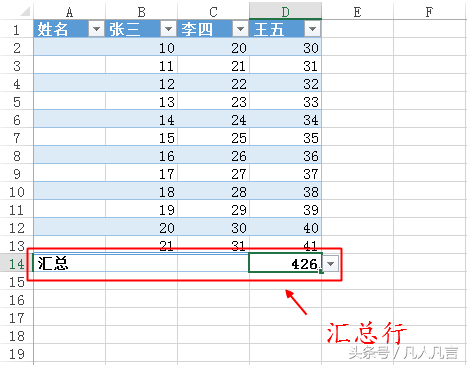The height and width of the screenshot is (365, 467).
Task: Click the 姓名 header cell
Action: [x=69, y=29]
